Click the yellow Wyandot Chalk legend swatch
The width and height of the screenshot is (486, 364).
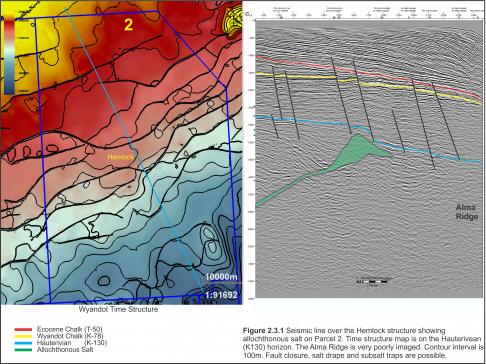pyautogui.click(x=23, y=336)
